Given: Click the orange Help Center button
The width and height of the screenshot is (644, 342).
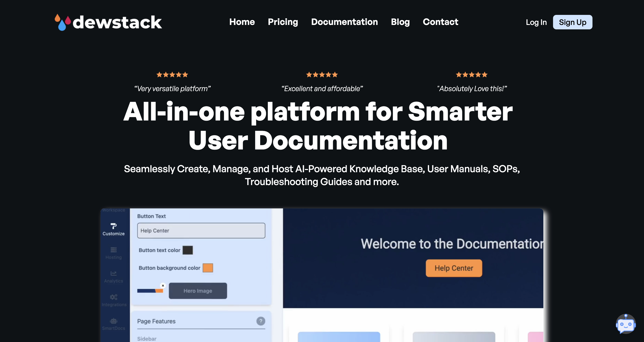Looking at the screenshot, I should coord(454,268).
